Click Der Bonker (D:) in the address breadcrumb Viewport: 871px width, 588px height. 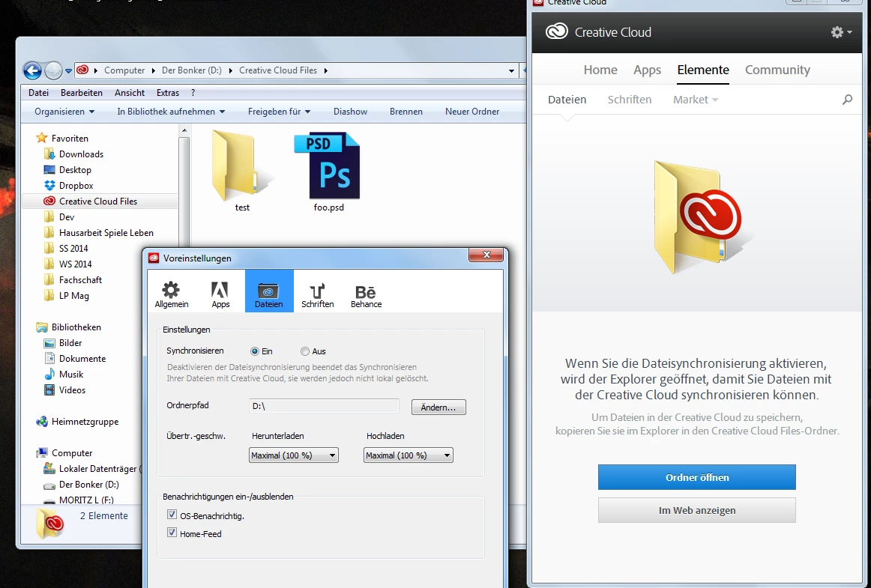tap(192, 70)
